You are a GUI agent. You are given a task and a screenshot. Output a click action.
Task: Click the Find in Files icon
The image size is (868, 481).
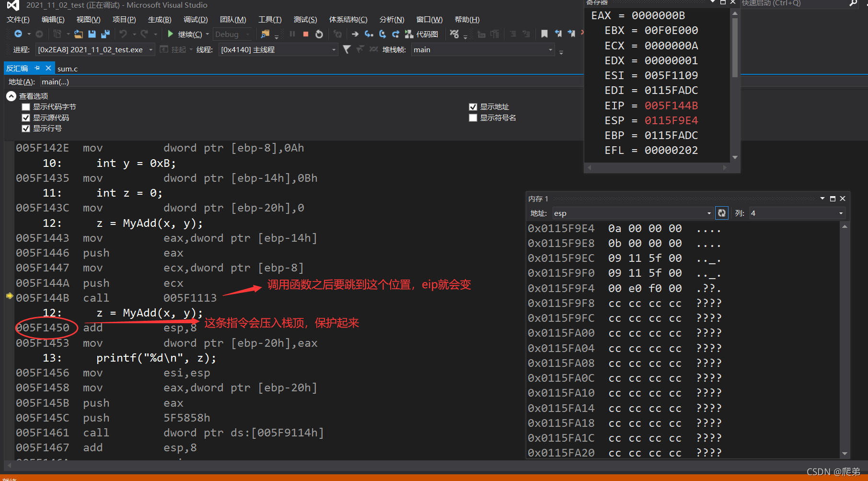pos(265,34)
